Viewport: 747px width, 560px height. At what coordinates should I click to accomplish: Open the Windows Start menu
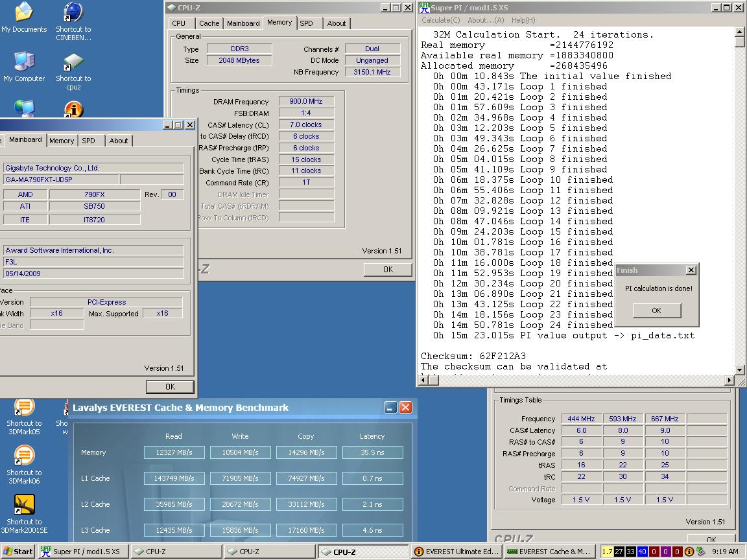click(x=18, y=552)
